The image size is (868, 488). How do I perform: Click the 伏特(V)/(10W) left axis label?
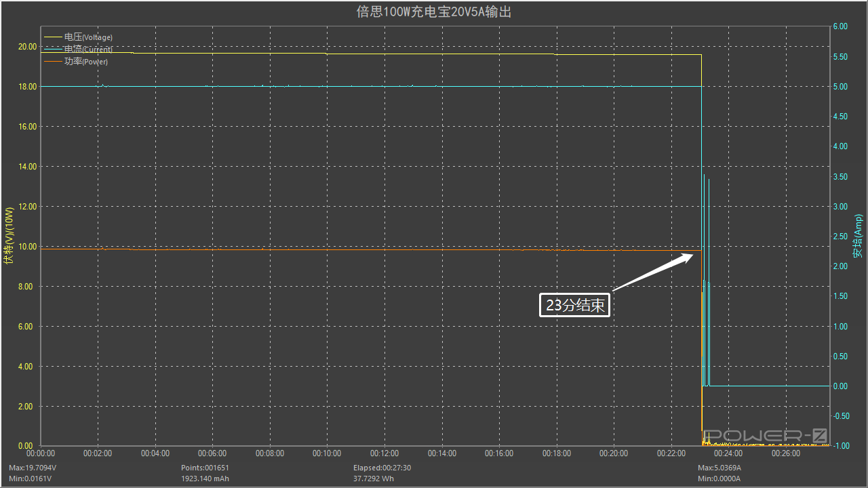9,236
